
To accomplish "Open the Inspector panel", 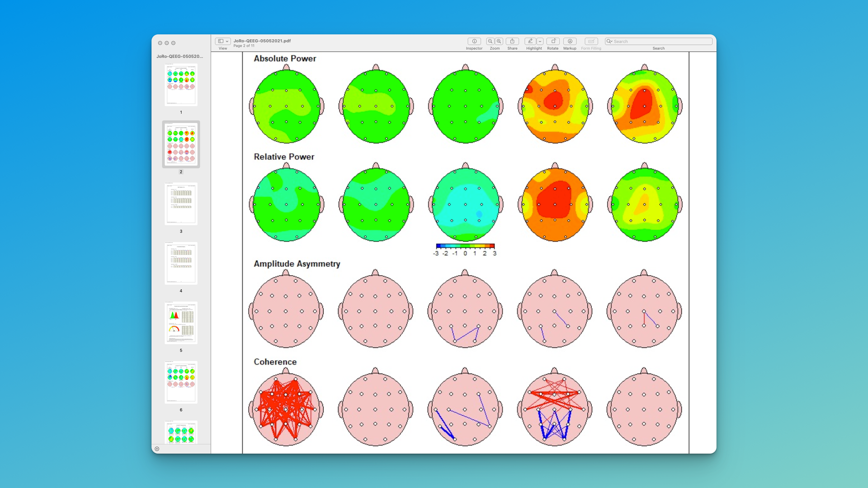I will pyautogui.click(x=474, y=41).
